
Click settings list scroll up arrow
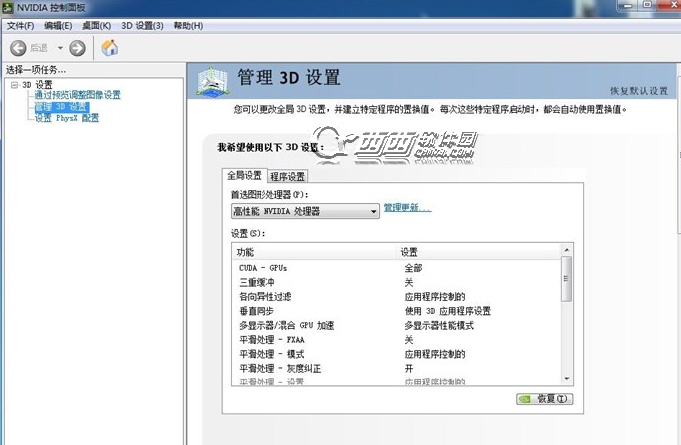(566, 250)
